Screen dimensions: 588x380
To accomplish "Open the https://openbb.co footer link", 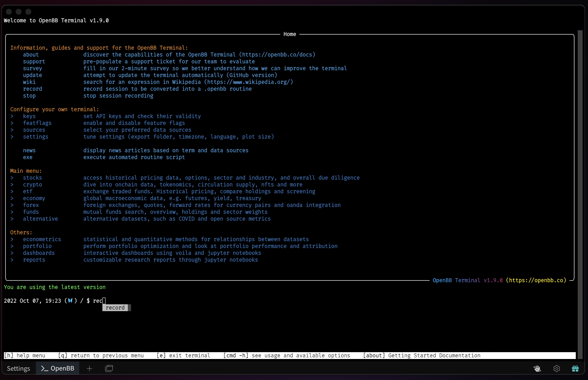I will point(536,280).
